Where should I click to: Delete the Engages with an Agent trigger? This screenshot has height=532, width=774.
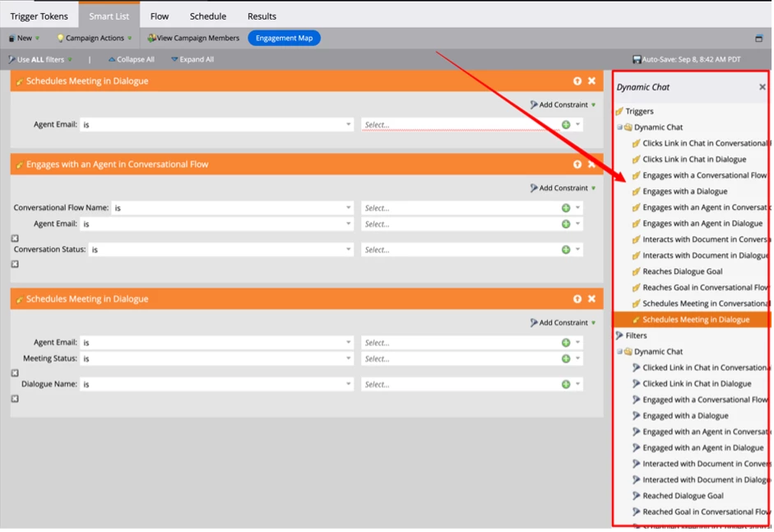click(591, 164)
